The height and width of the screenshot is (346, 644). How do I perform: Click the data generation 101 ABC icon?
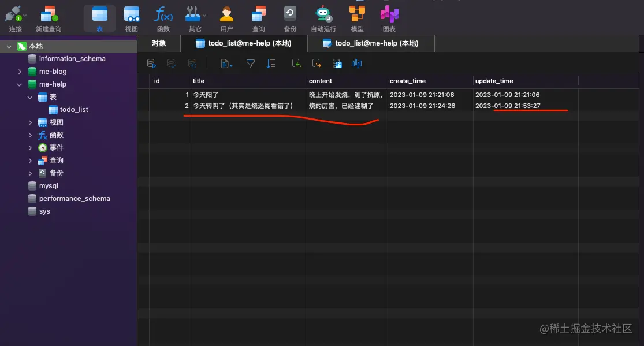[337, 64]
